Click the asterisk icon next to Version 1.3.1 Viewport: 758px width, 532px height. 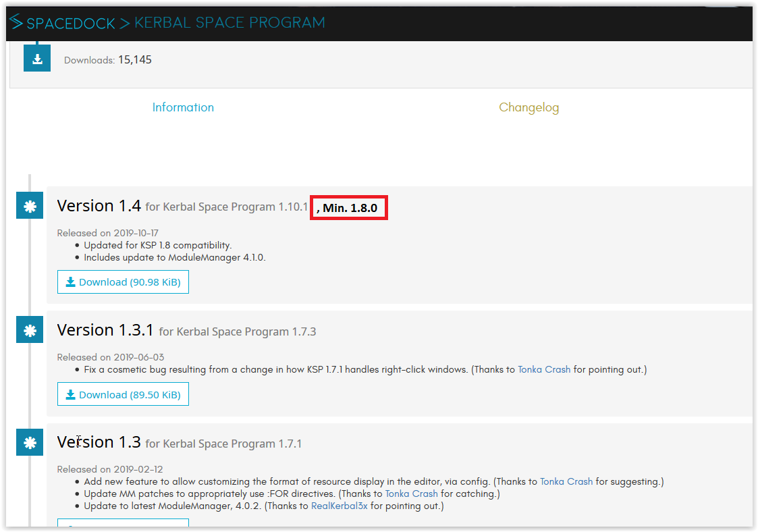30,330
